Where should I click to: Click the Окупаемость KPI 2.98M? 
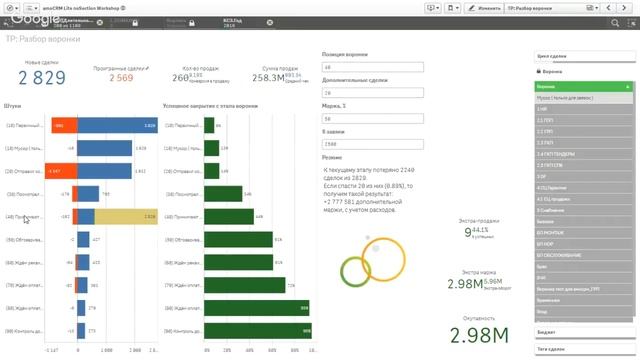pyautogui.click(x=479, y=335)
